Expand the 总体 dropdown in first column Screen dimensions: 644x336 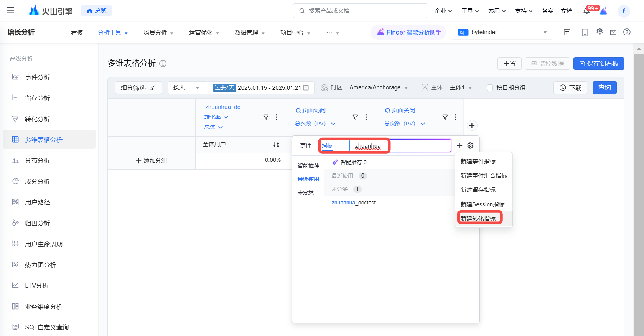click(214, 127)
